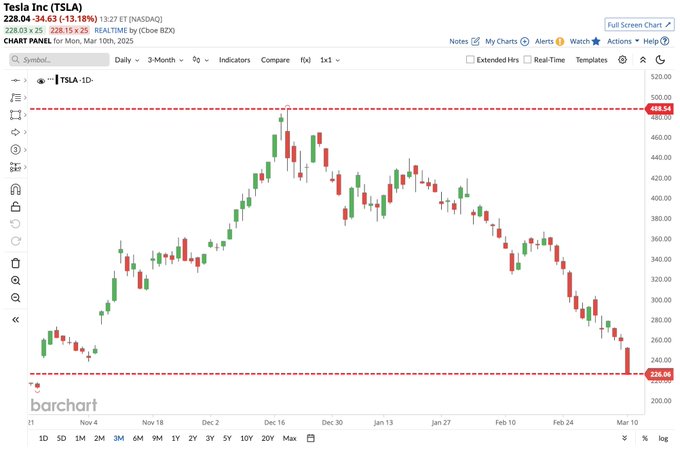This screenshot has width=680, height=453.
Task: Open the calendar date range picker
Action: click(311, 438)
